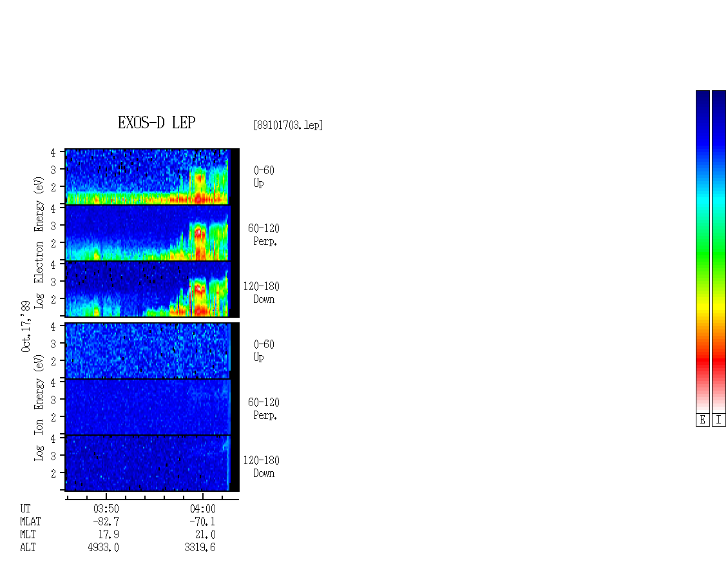
Task: Click the Oct.17,'89 date label
Action: tap(26, 326)
